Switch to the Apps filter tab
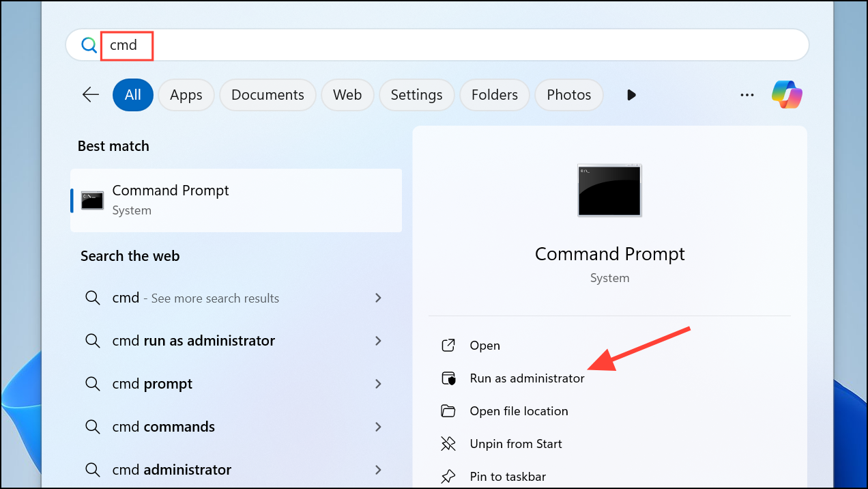Viewport: 868px width, 489px height. [x=186, y=95]
